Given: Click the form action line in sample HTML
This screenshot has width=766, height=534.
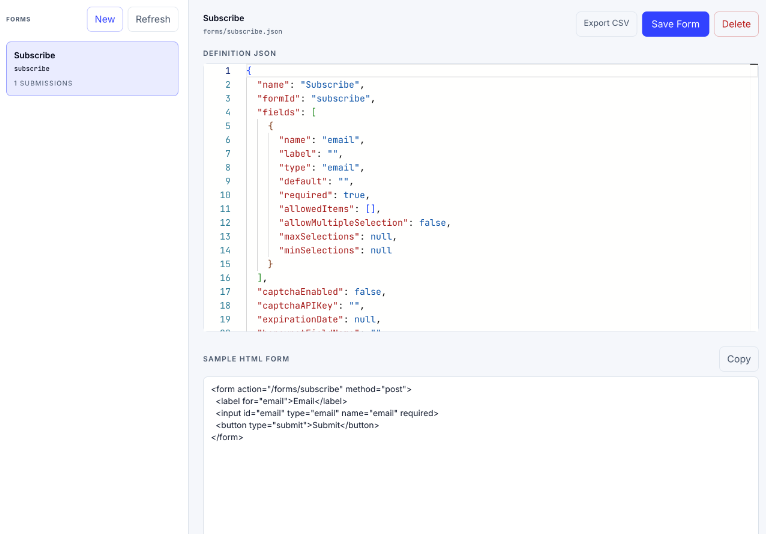Looking at the screenshot, I should 311,389.
